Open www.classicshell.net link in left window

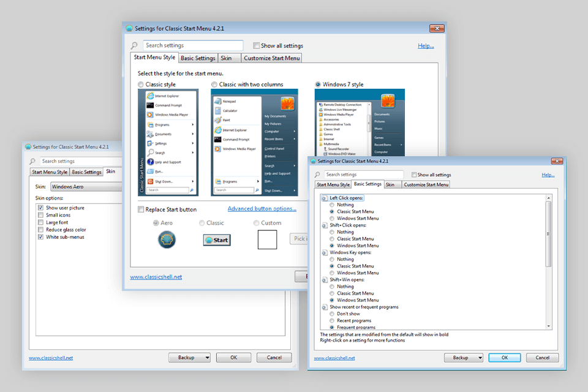pyautogui.click(x=51, y=358)
